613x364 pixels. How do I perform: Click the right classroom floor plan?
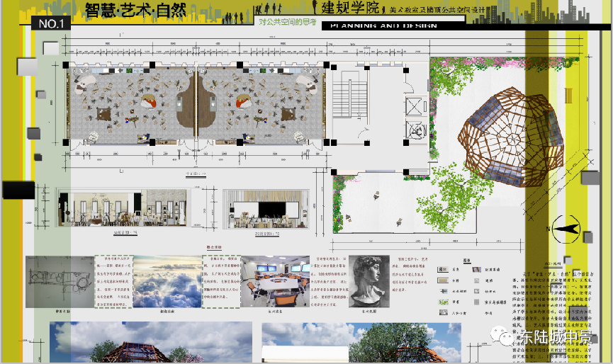pos(264,105)
